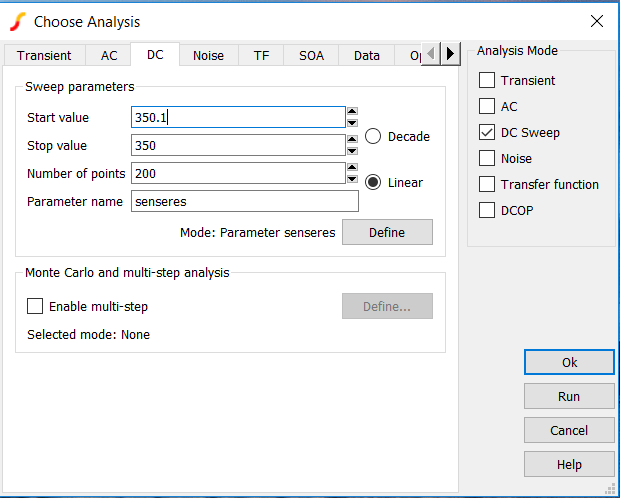Screen dimensions: 620x498
Task: Enable the Transient analysis mode checkbox
Action: (487, 80)
